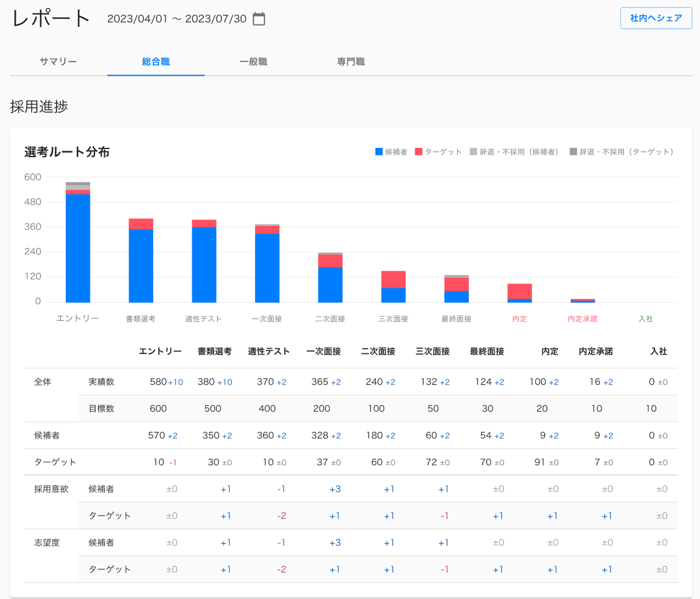
Task: Click the 入社 axis label in green
Action: (646, 319)
